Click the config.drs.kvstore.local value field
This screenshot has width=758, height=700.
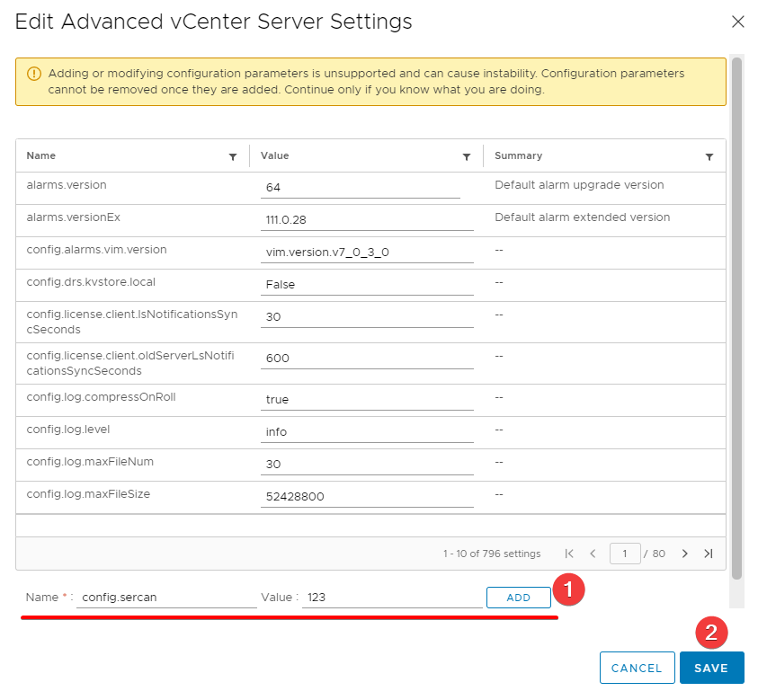pos(367,284)
